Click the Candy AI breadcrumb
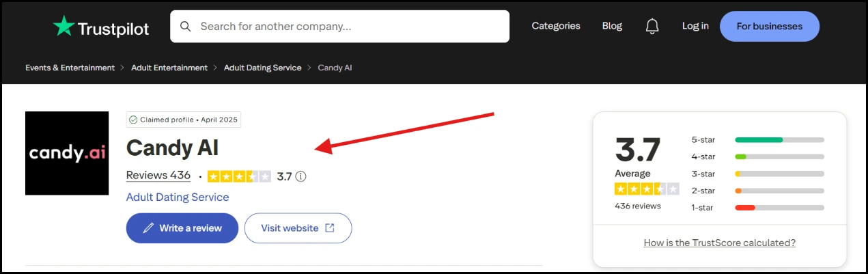The width and height of the screenshot is (868, 274). pos(335,68)
